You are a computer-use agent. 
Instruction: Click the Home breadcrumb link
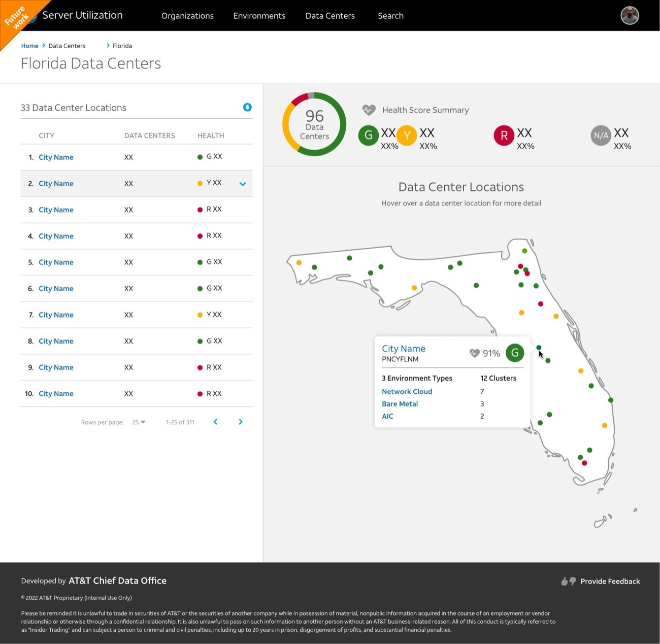click(29, 46)
